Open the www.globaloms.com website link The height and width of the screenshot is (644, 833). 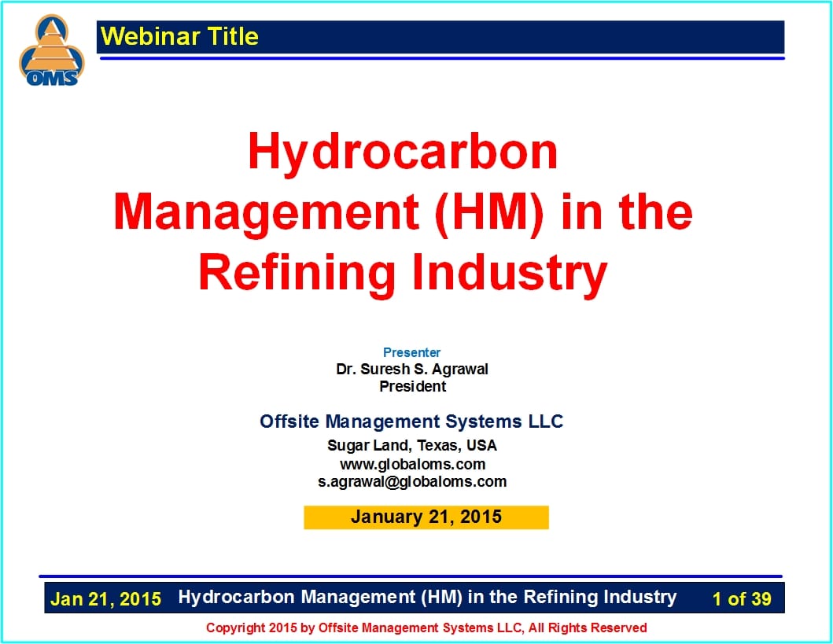pos(412,465)
